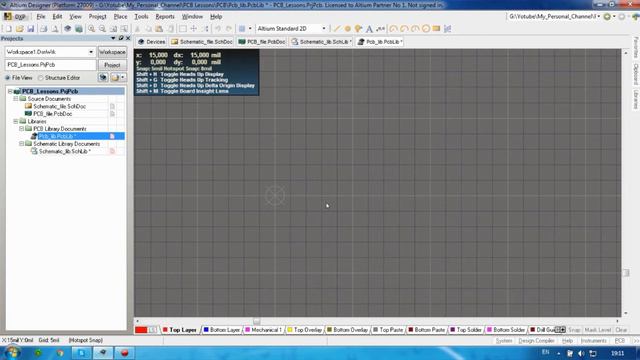Open the Tools menu
Viewport: 640px width, 360px height.
(141, 17)
